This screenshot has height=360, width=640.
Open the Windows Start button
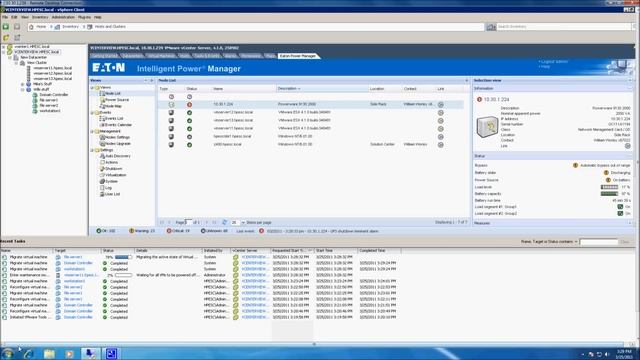click(7, 353)
